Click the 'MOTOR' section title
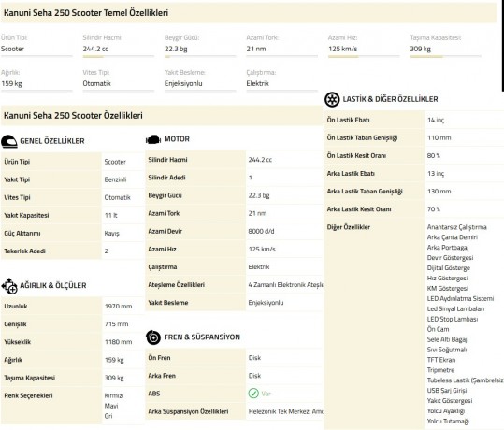 point(177,139)
